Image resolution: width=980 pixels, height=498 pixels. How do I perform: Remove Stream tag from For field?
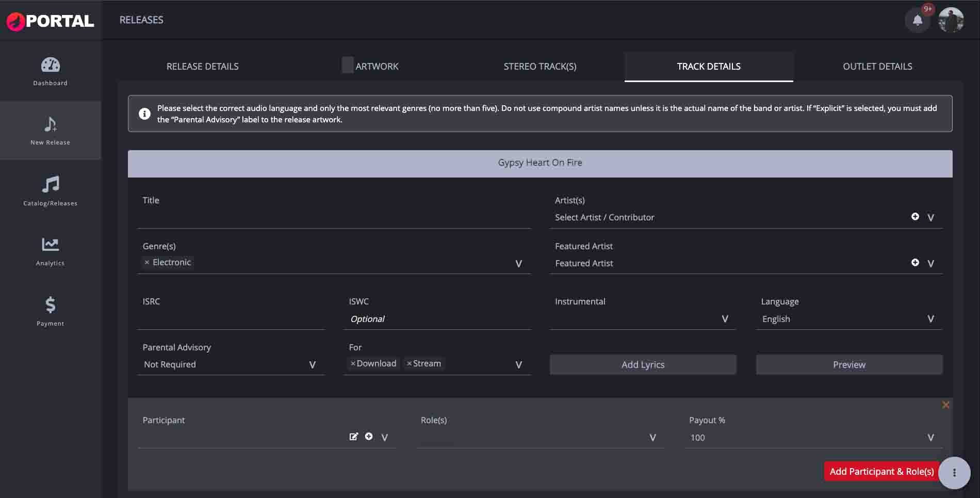tap(409, 364)
